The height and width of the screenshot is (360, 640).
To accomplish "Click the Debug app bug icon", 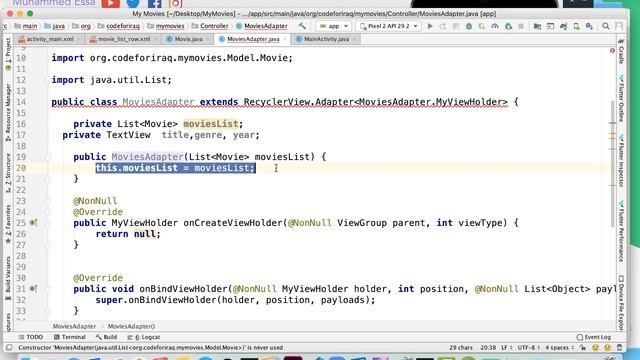I will (x=469, y=26).
